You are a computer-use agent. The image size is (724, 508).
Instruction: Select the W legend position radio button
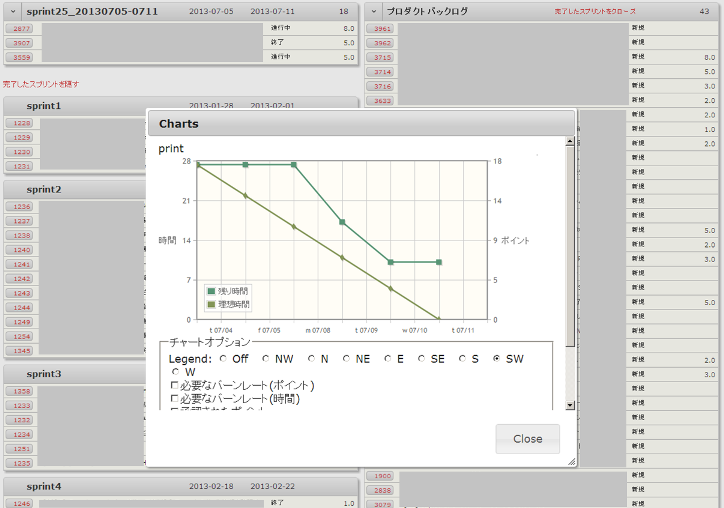(175, 372)
